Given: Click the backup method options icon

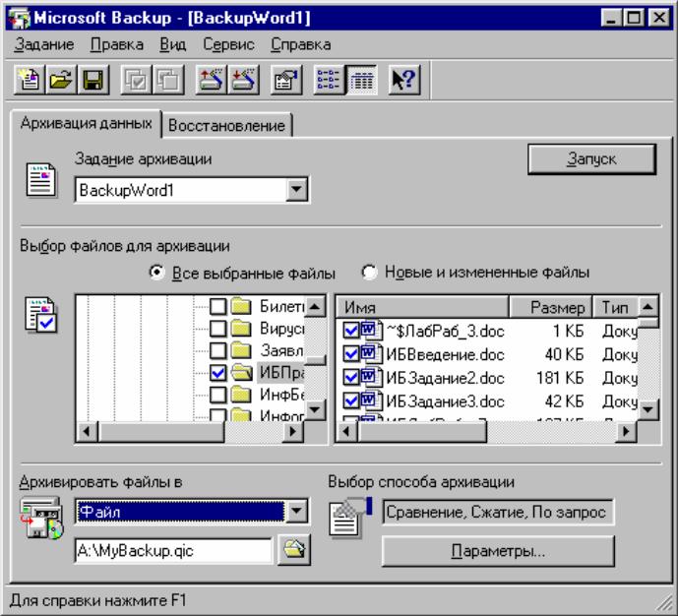Looking at the screenshot, I should 350,517.
